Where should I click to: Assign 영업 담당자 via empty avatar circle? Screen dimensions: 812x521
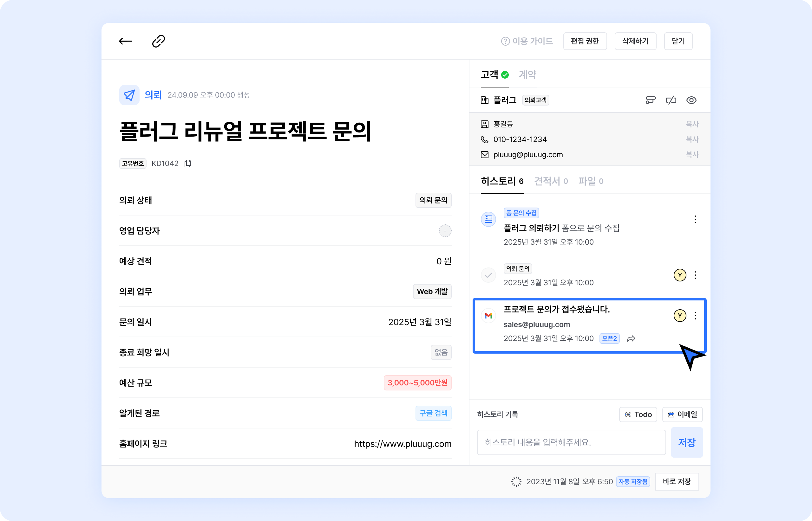tap(445, 231)
